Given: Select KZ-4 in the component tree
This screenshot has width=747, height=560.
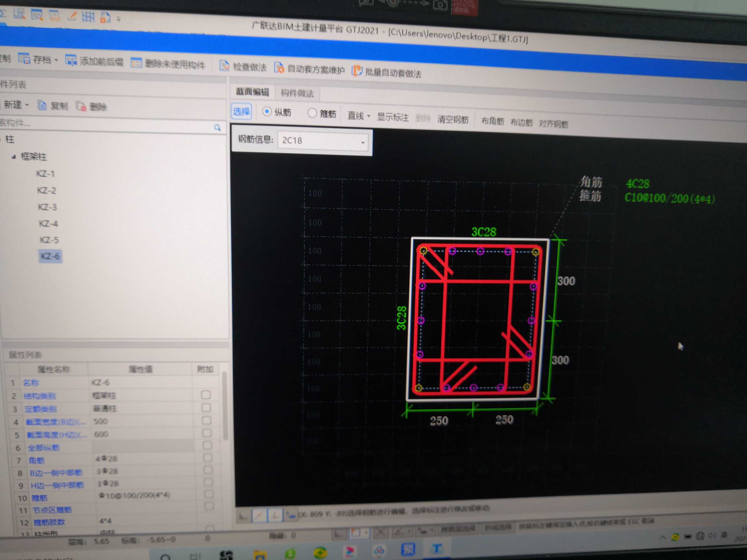Looking at the screenshot, I should pos(49,224).
